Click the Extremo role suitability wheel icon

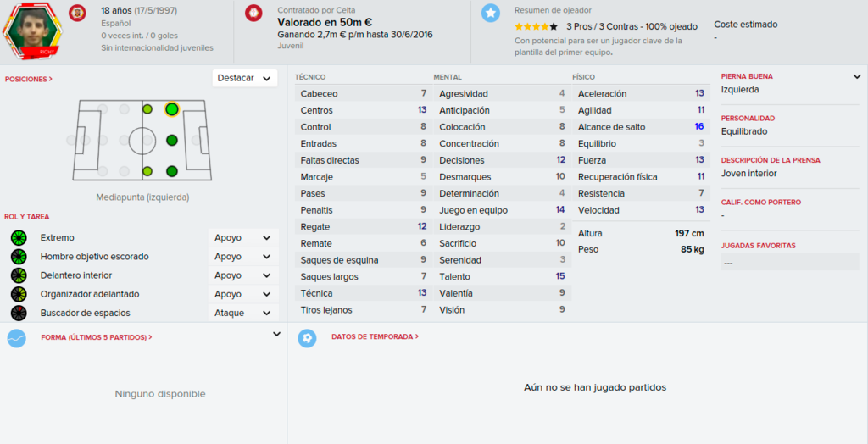point(19,238)
